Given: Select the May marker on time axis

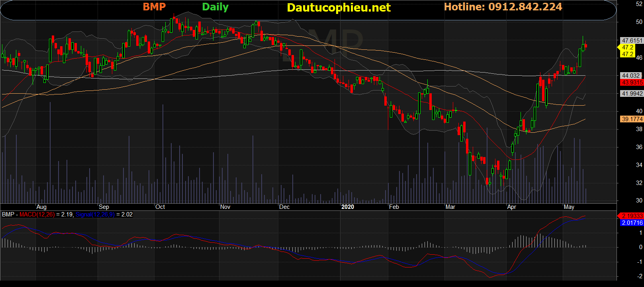Looking at the screenshot, I should pyautogui.click(x=569, y=207).
